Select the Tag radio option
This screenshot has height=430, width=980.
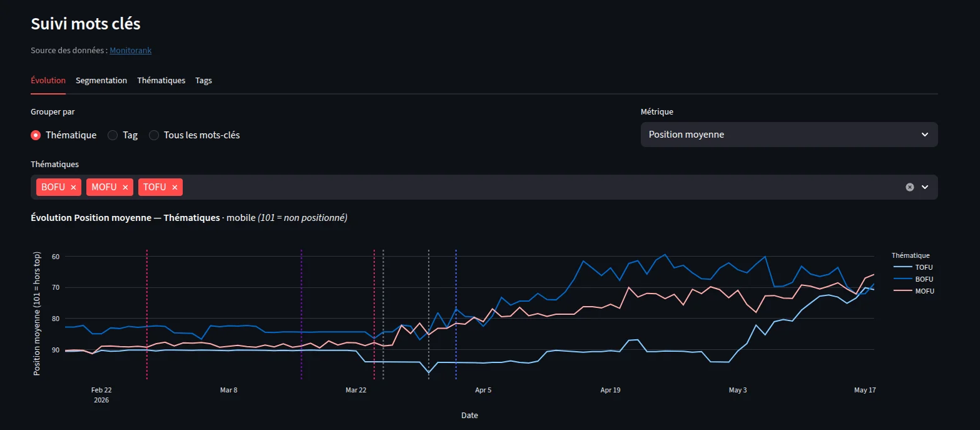[x=123, y=135]
